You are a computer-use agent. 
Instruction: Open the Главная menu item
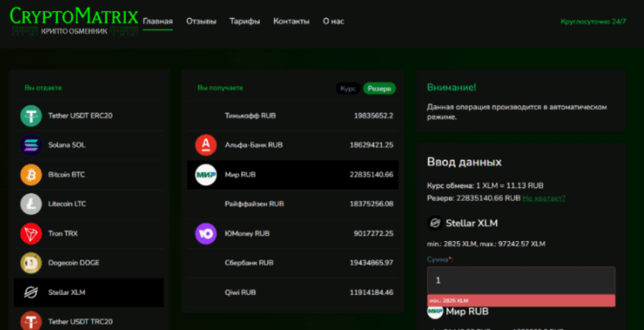157,22
